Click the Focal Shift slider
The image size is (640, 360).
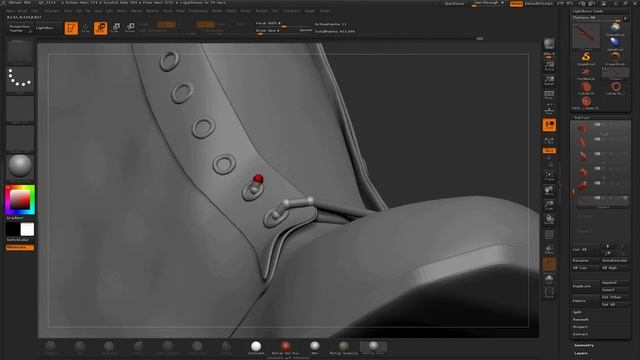(284, 24)
